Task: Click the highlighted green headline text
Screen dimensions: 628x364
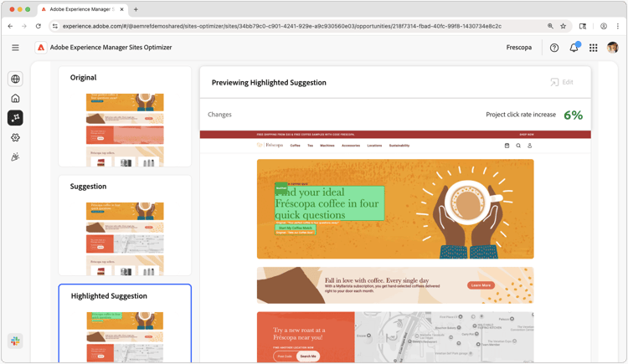Action: click(330, 203)
